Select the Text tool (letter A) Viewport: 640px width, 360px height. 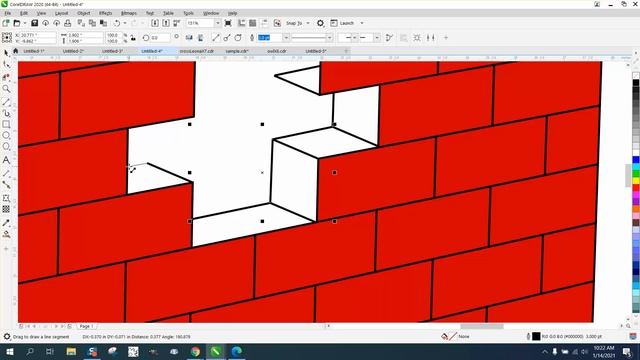tap(6, 160)
